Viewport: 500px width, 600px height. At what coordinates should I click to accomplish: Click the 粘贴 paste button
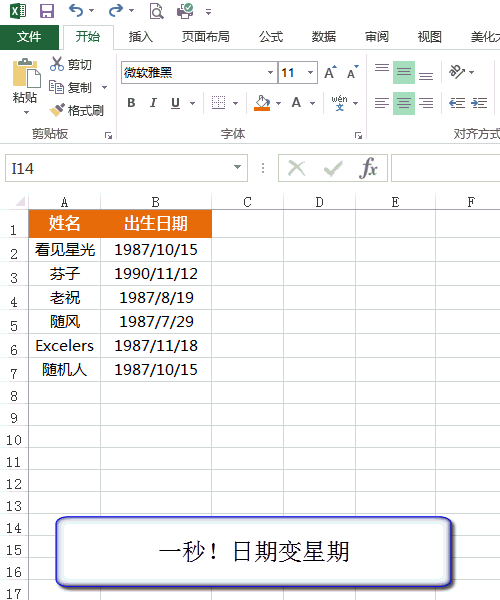(25, 86)
